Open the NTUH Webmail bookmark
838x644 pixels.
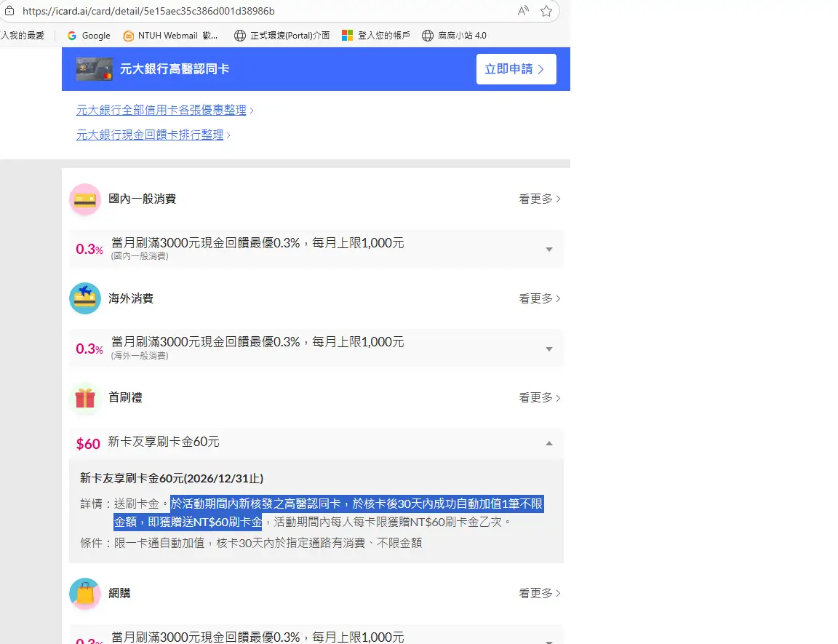[x=170, y=36]
